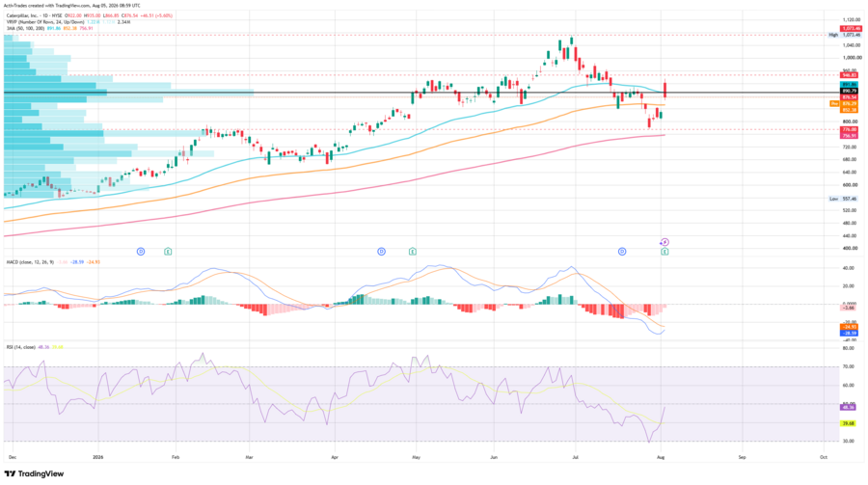The width and height of the screenshot is (868, 485).
Task: Click the cyan 891.86 moving average label
Action: tap(849, 85)
